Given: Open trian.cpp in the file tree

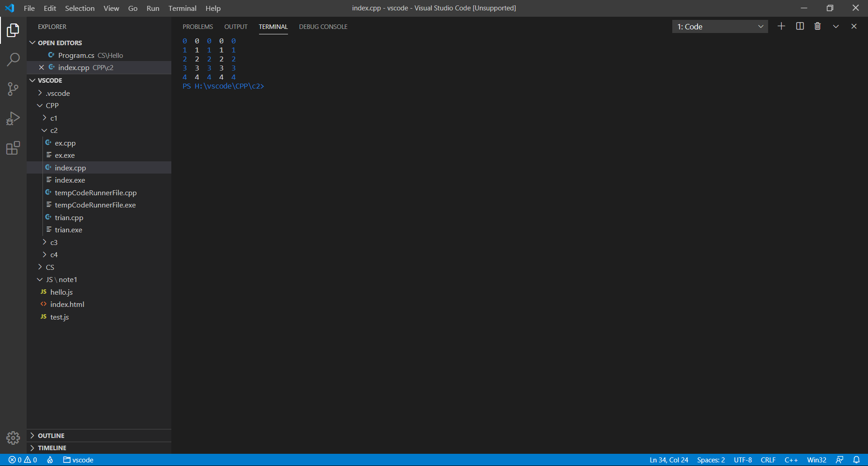Looking at the screenshot, I should point(69,217).
